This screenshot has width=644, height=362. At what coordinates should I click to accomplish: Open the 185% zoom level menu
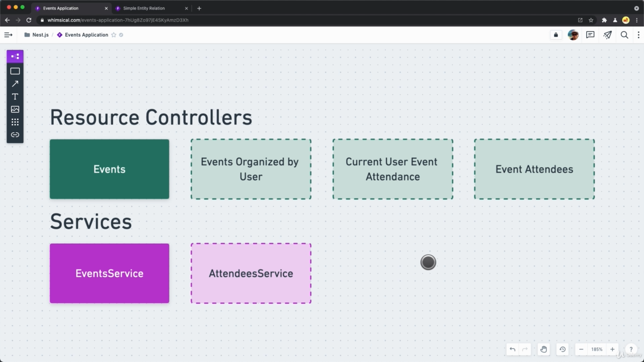pos(597,349)
